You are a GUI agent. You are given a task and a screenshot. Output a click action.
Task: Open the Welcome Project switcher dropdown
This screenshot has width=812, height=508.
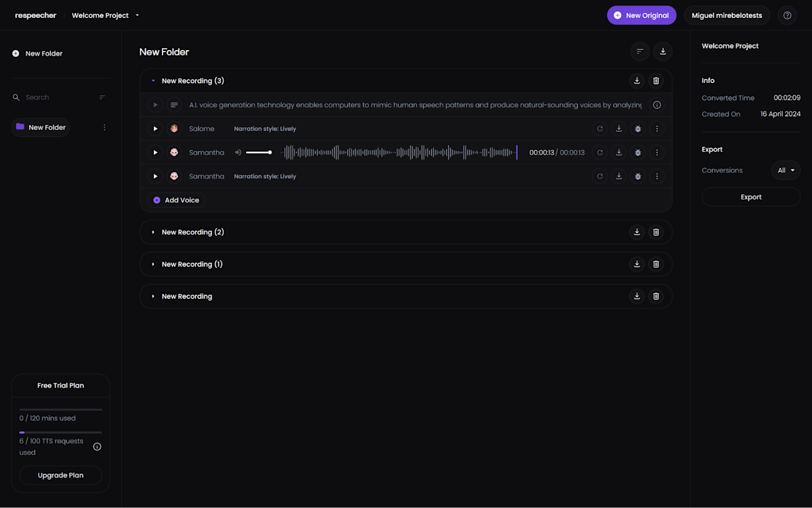pos(137,15)
